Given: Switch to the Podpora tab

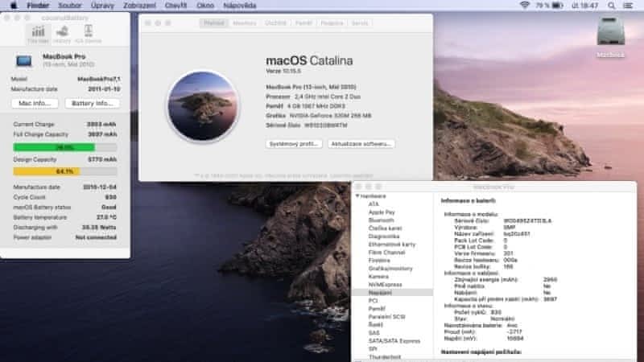Looking at the screenshot, I should click(x=332, y=23).
